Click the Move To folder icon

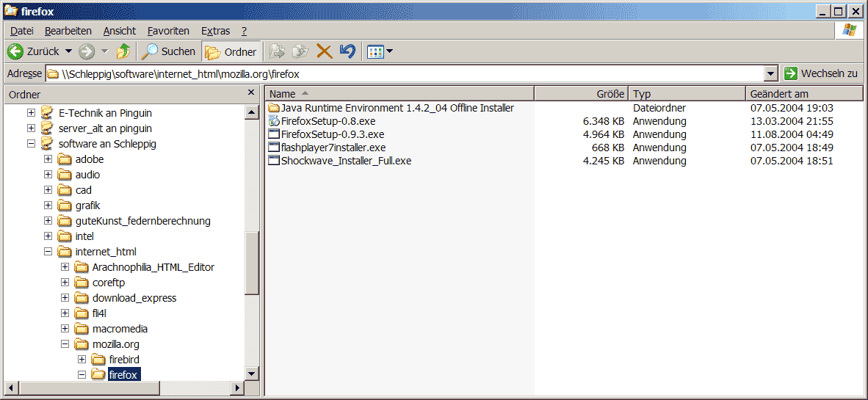tap(277, 51)
